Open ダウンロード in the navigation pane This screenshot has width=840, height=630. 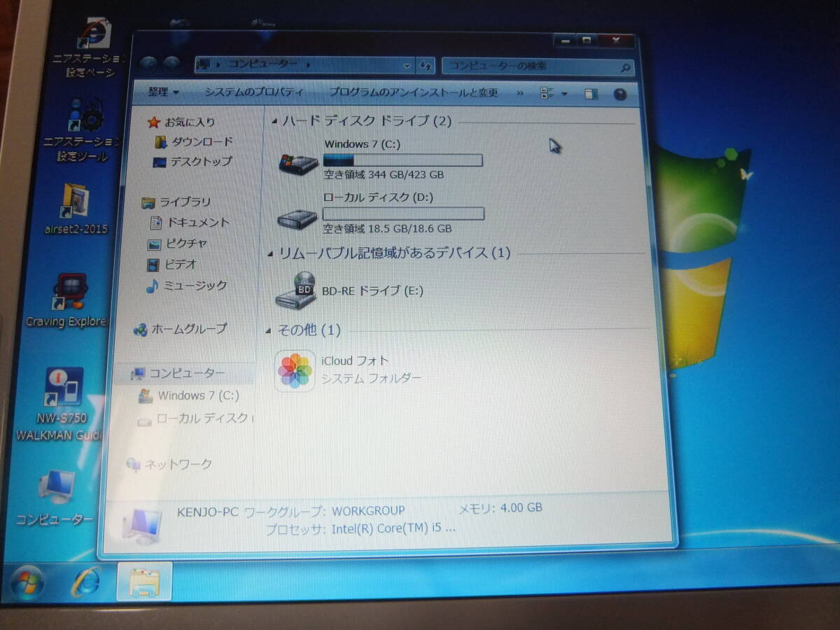[x=202, y=142]
